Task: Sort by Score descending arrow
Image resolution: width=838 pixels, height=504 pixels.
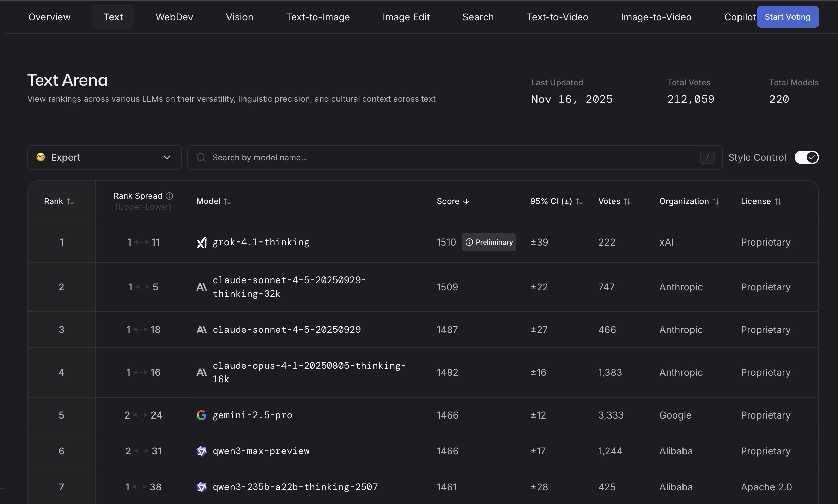Action: coord(466,201)
